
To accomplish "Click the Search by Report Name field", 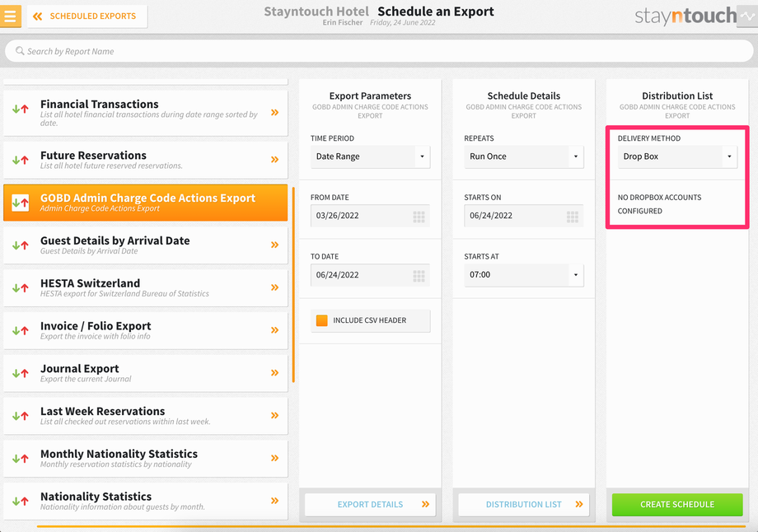I will tap(379, 51).
